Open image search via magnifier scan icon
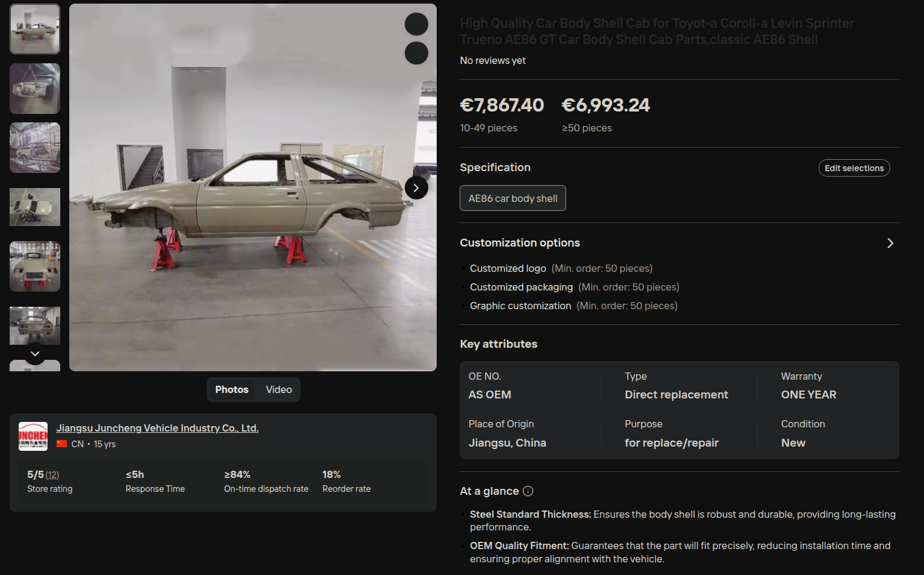The width and height of the screenshot is (924, 575). point(416,53)
